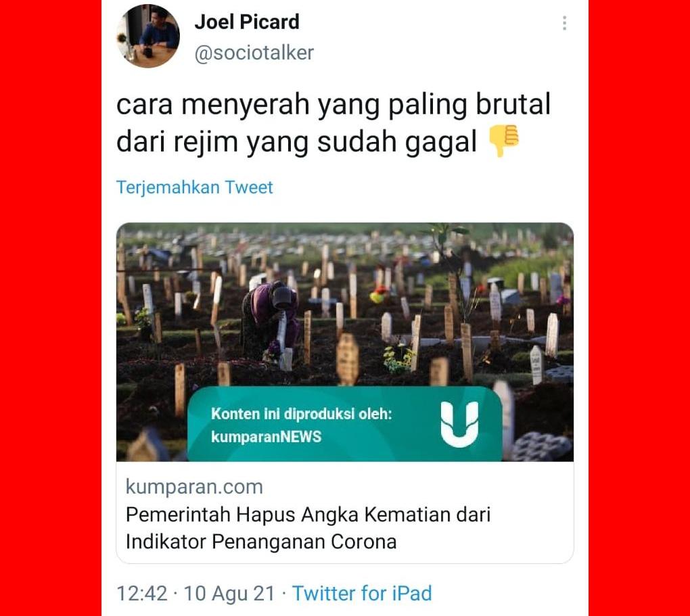Open the three-dot more options menu
This screenshot has width=690, height=616.
pyautogui.click(x=564, y=23)
